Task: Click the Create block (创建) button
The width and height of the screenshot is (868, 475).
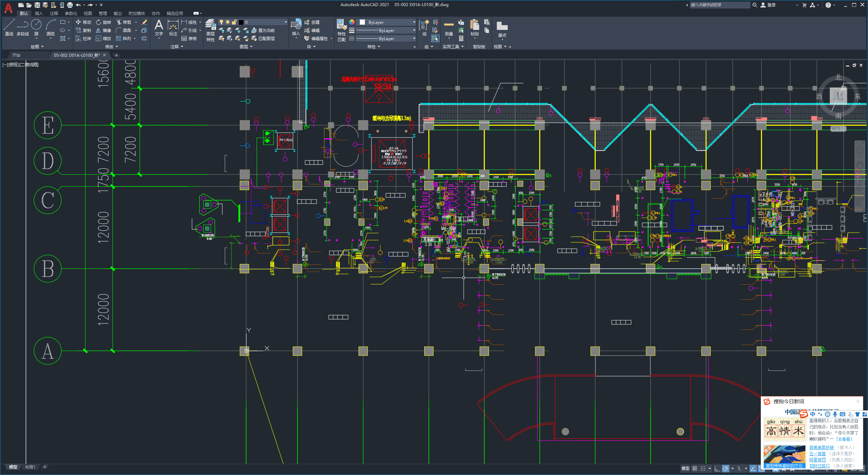Action: 312,22
